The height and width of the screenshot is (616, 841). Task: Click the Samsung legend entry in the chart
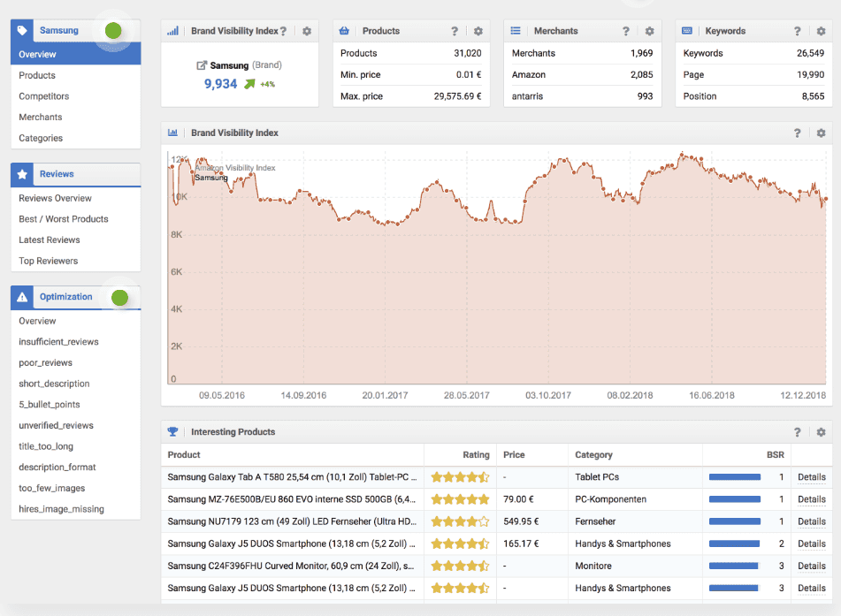click(210, 178)
